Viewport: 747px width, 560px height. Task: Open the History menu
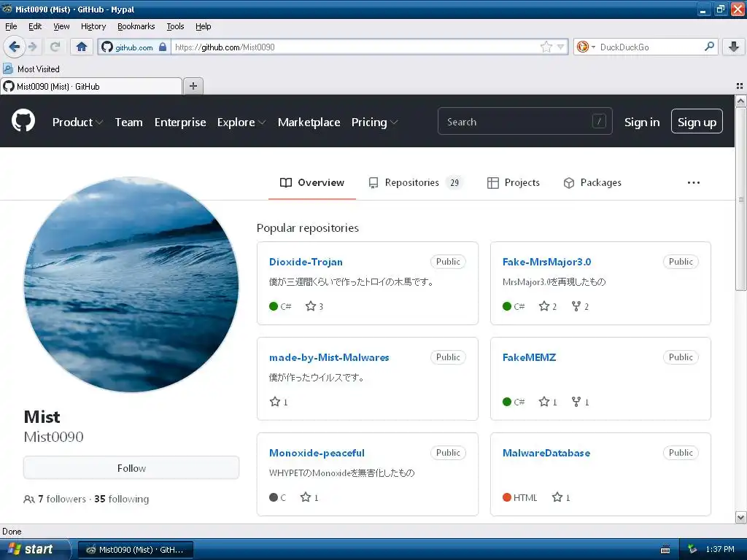point(93,26)
